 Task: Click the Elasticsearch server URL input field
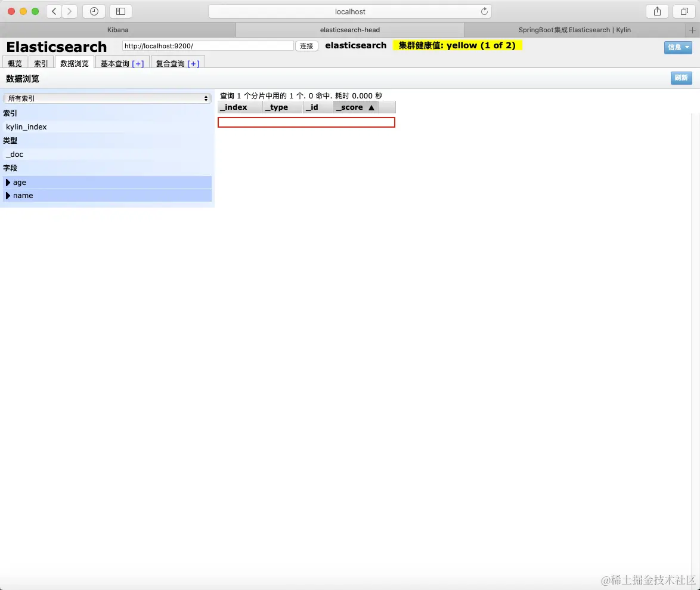(207, 45)
